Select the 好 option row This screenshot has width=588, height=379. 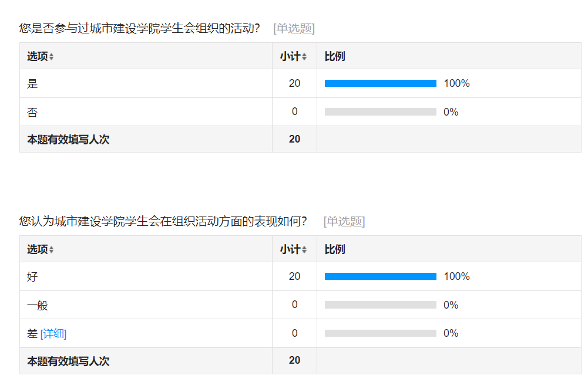pos(300,276)
